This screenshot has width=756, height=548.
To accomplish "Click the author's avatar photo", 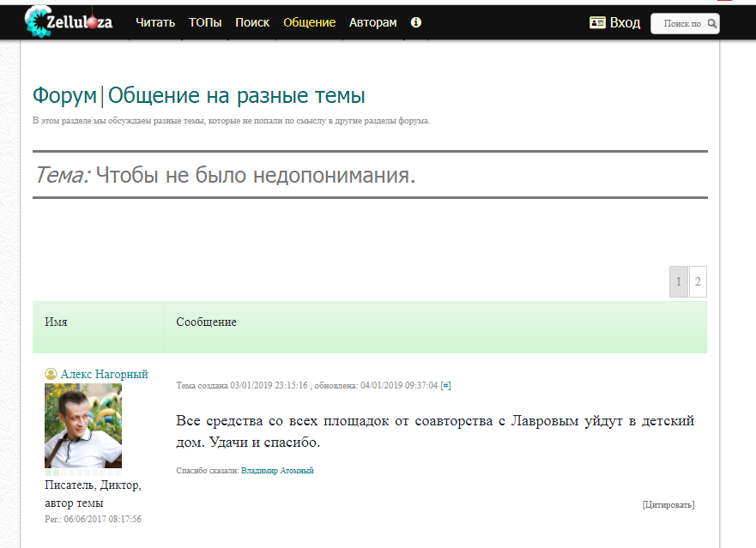I will point(83,425).
